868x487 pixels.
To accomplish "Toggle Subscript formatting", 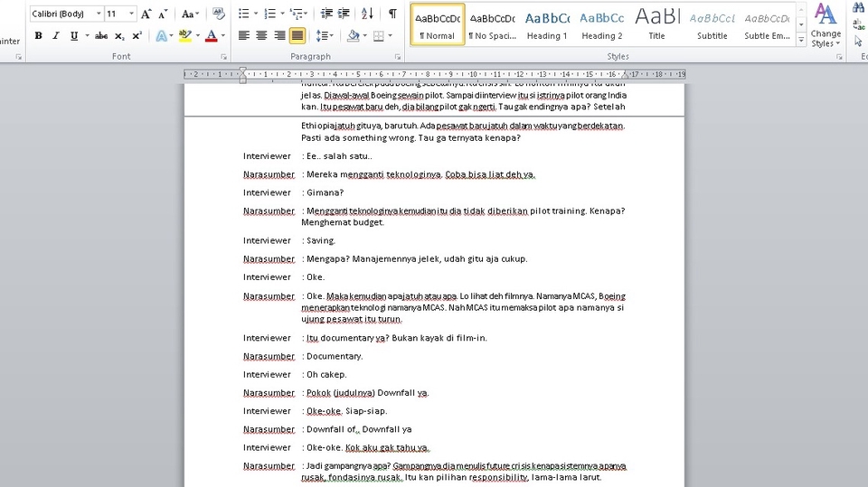I will [119, 36].
